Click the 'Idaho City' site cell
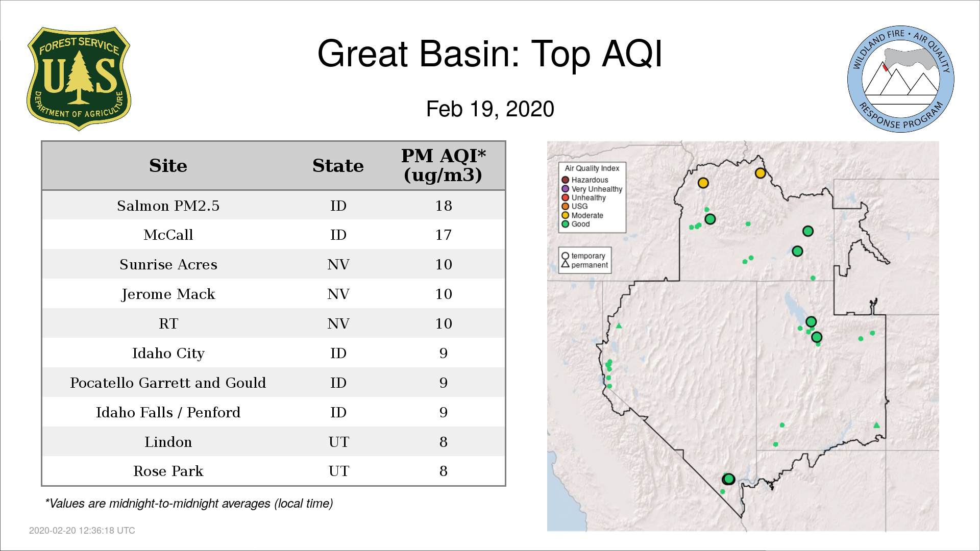The image size is (980, 551). [168, 353]
